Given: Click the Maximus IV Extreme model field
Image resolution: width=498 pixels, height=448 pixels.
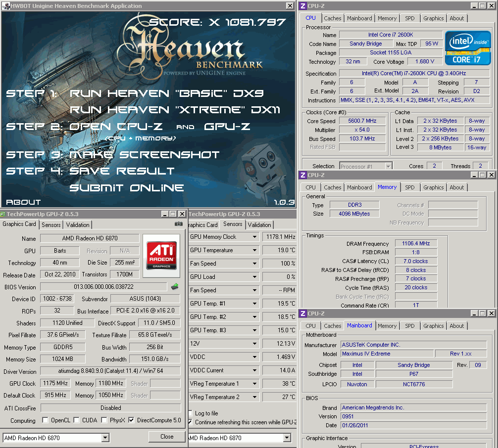Looking at the screenshot, I should [x=387, y=354].
